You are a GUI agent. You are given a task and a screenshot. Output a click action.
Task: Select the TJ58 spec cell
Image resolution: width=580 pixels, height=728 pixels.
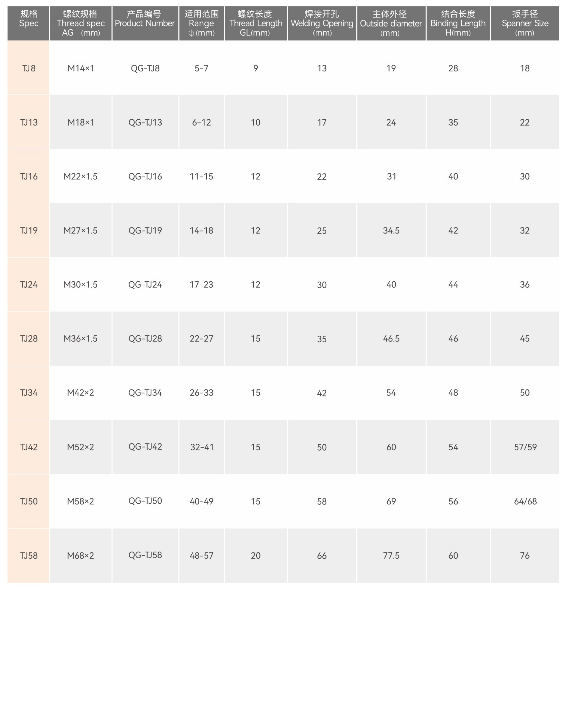(29, 555)
